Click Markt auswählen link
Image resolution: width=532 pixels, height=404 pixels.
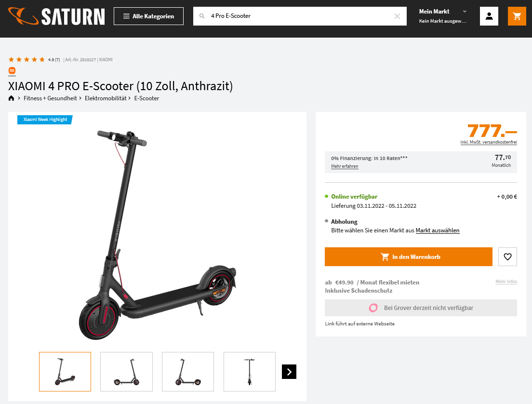[x=438, y=230]
